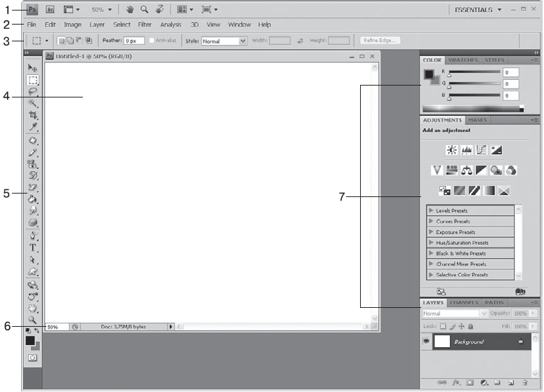Select the Crop tool
Screen dimensions: 544x392
(33, 115)
